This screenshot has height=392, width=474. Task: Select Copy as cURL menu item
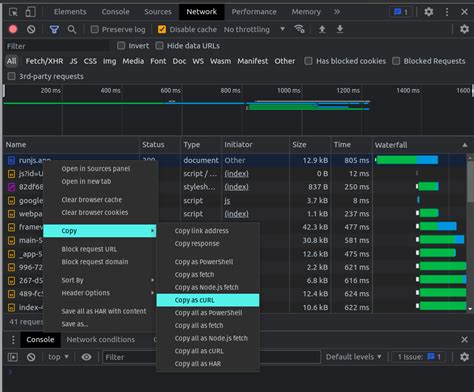[x=208, y=300]
